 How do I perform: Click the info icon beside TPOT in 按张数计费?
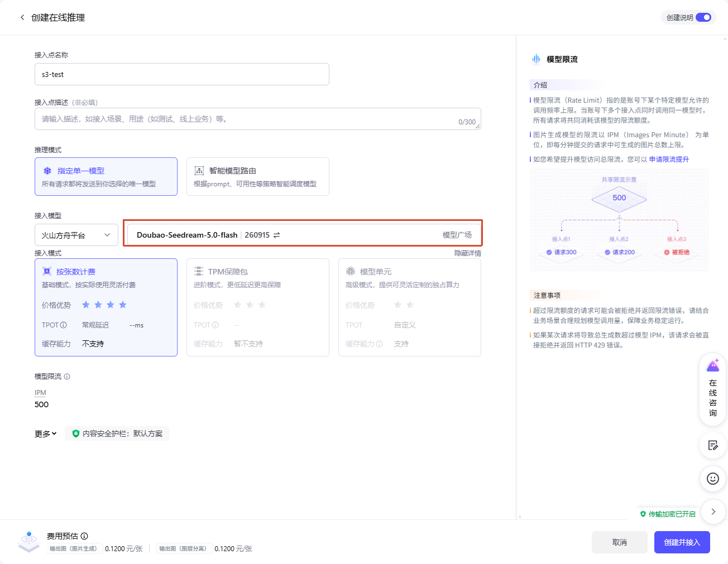pos(64,325)
